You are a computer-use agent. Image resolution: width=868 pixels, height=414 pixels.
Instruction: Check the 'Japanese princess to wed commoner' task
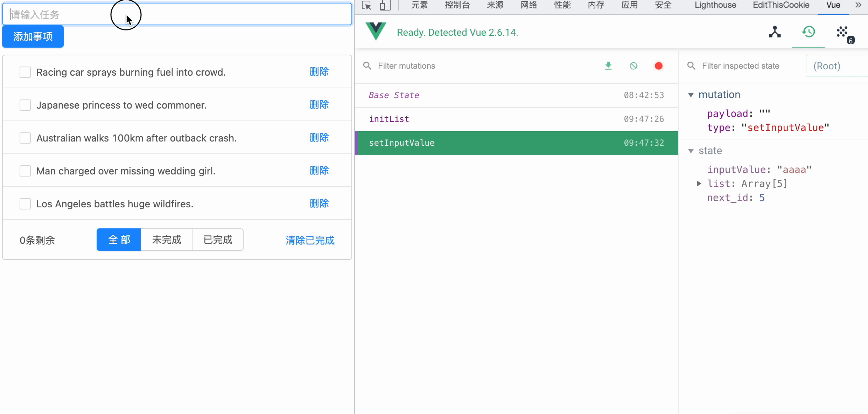pos(25,105)
